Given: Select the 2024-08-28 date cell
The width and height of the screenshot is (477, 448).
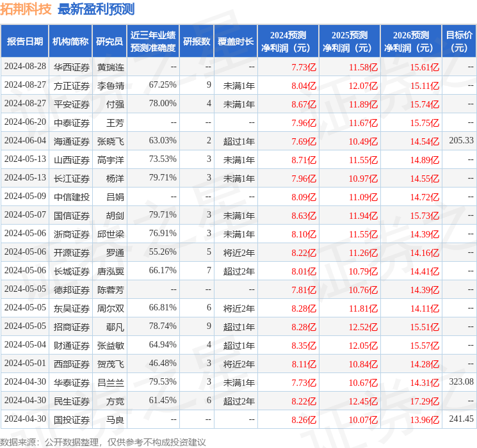Looking at the screenshot, I should [25, 67].
